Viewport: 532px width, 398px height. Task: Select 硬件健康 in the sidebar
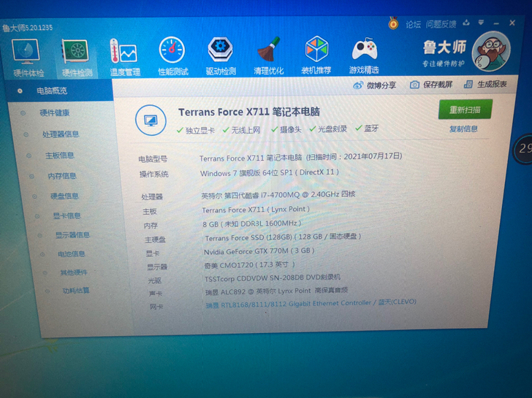(55, 112)
